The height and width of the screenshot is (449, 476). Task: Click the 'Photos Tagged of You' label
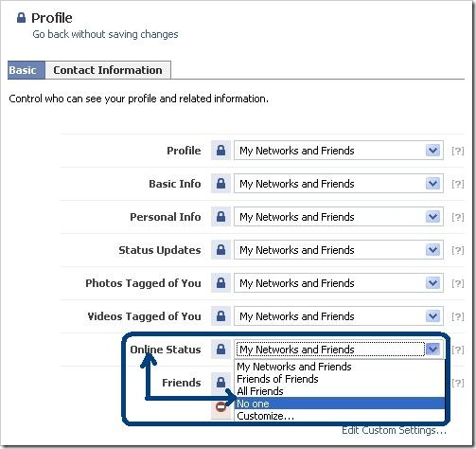(x=143, y=283)
